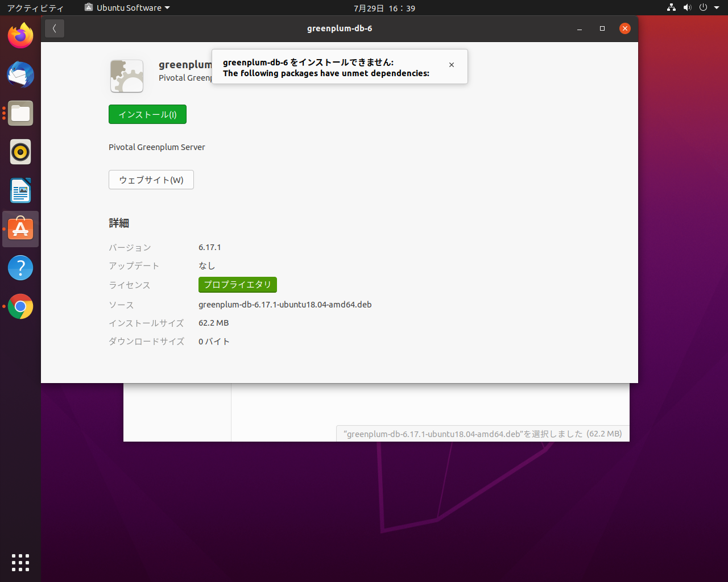Click the install size 62.2 MB

(x=214, y=323)
